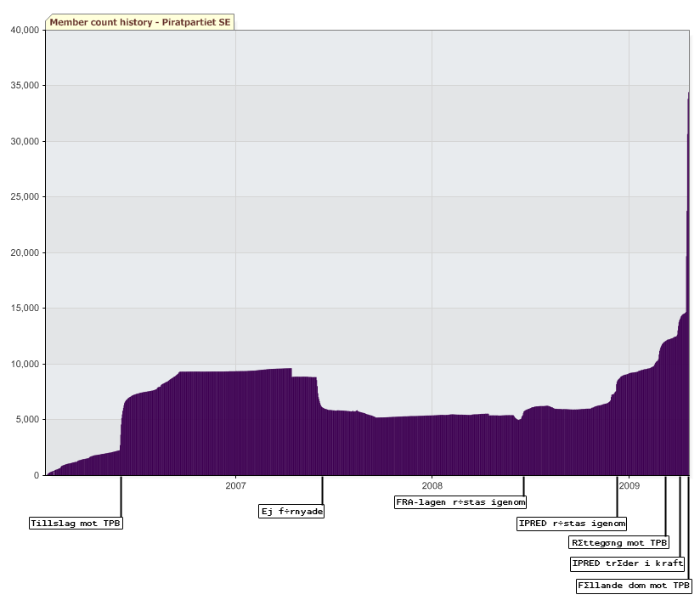Image resolution: width=700 pixels, height=606 pixels.
Task: Click the 'IPRED trΣder i kraft' event label
Action: point(628,564)
